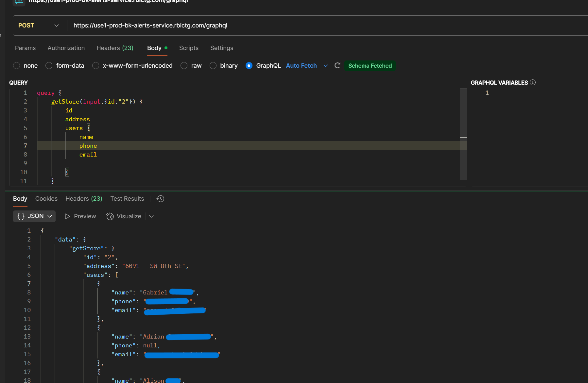View the Test Results tab
588x383 pixels.
pyautogui.click(x=127, y=199)
